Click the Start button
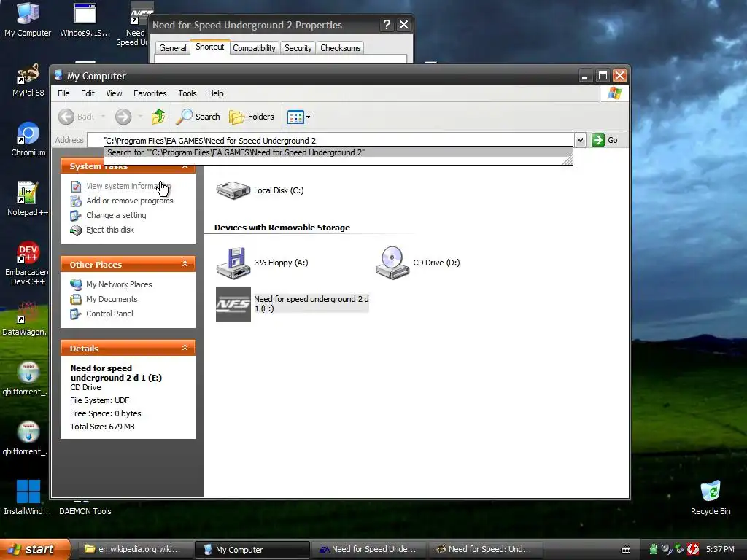Viewport: 747px width, 560px height. pyautogui.click(x=34, y=550)
